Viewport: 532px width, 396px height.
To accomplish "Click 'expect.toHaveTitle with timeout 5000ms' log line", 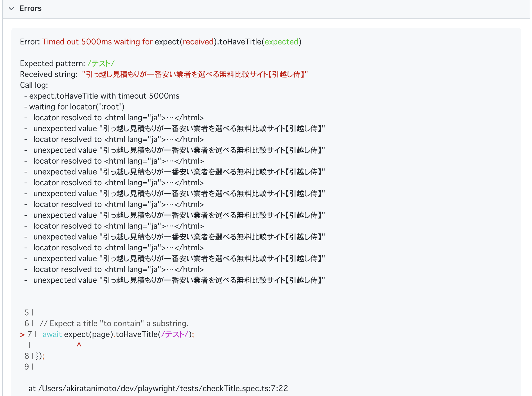I will click(104, 96).
